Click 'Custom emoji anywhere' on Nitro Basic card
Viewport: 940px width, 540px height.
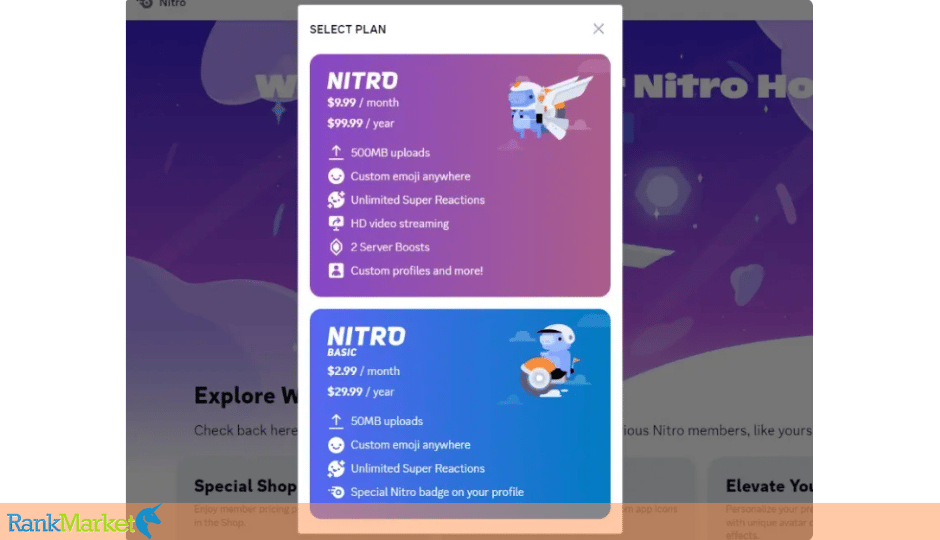(x=411, y=445)
